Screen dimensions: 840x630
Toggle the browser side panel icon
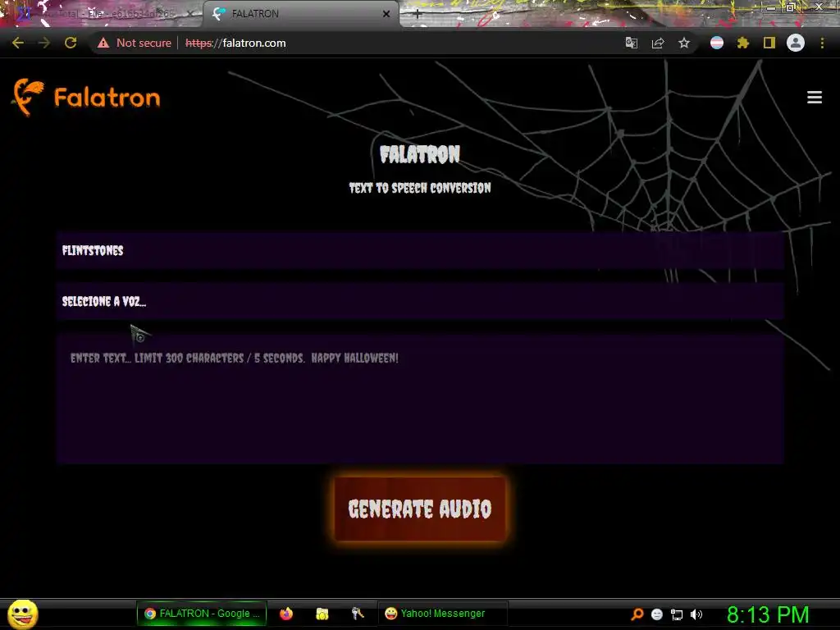point(769,43)
